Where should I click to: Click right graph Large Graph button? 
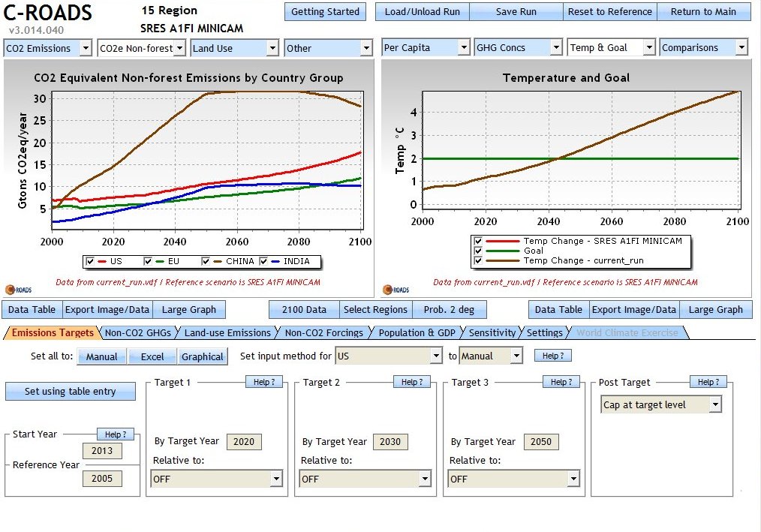[716, 310]
